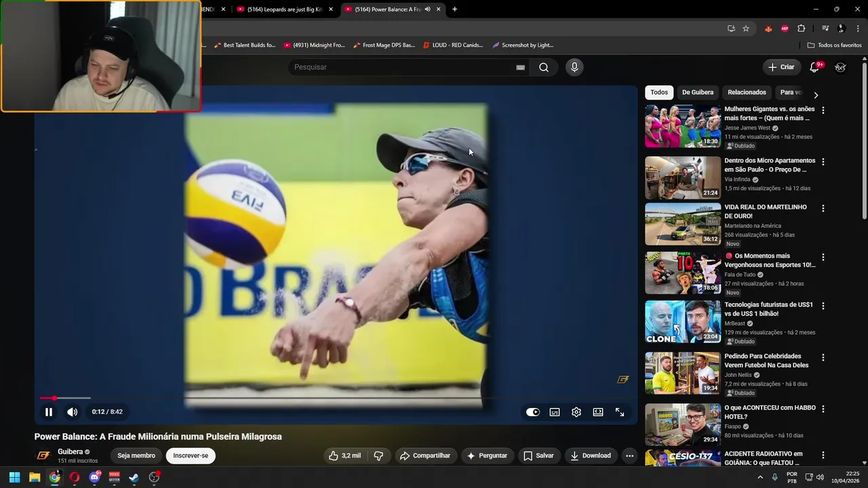Open options for ACIDENTE RADIOATIVO video

(x=823, y=455)
